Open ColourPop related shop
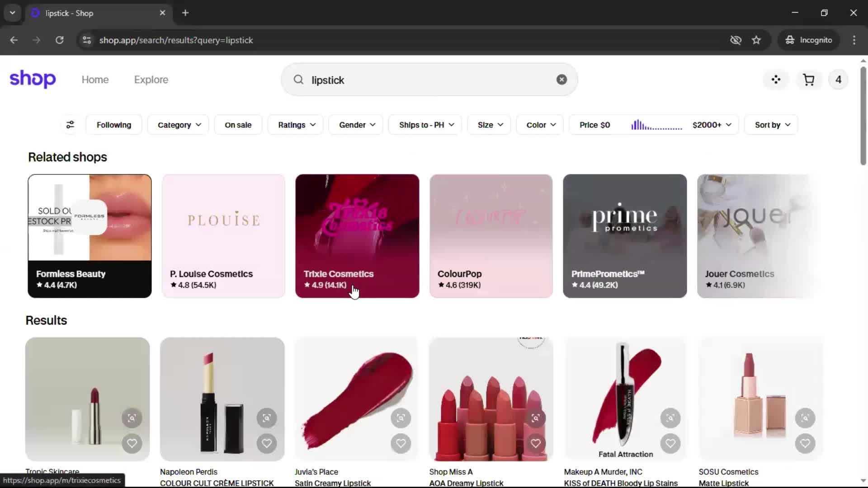The image size is (868, 488). (x=491, y=235)
